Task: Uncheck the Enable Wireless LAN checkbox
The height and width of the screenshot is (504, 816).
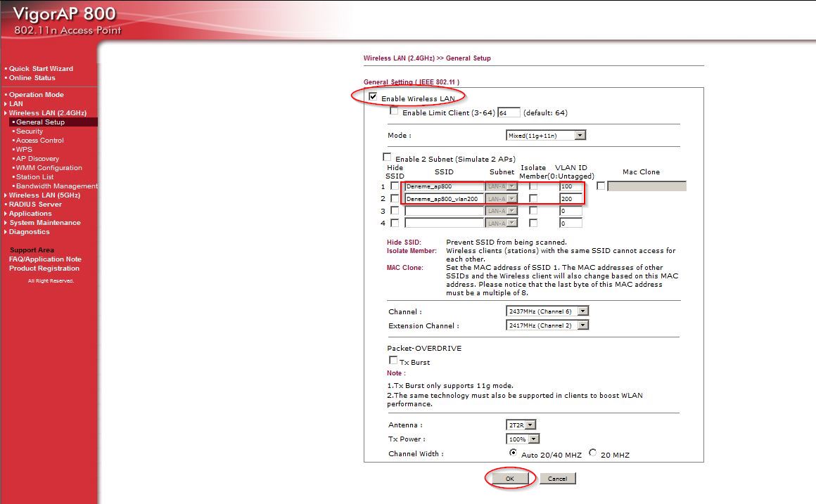Action: tap(373, 97)
